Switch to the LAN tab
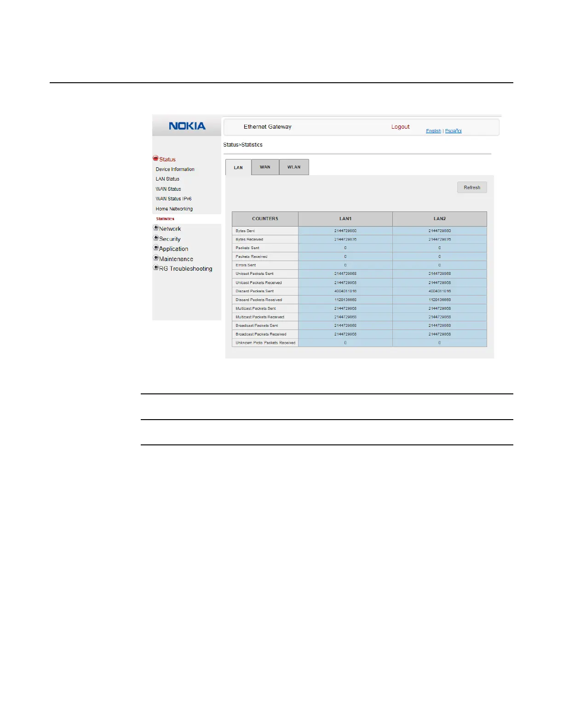This screenshot has height=728, width=563. [x=238, y=167]
